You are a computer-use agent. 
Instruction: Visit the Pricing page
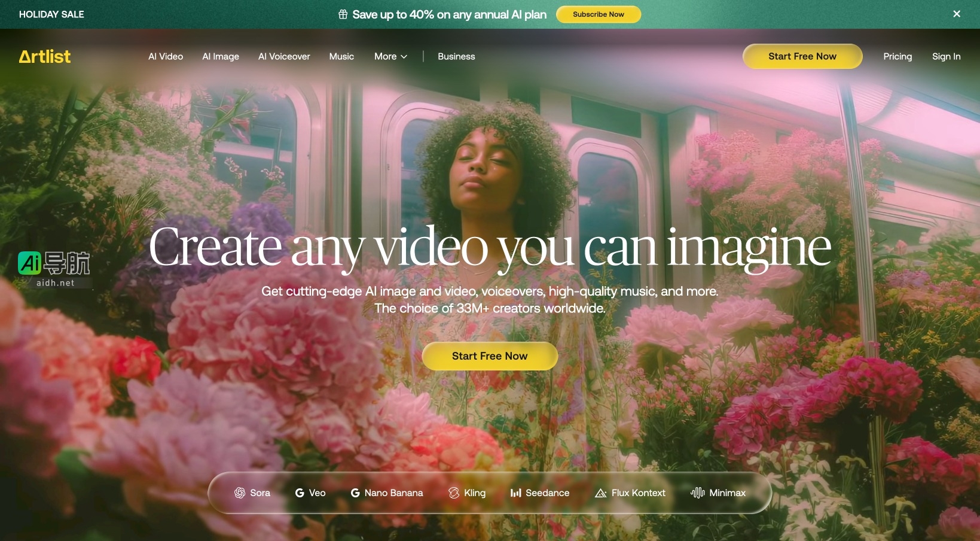tap(897, 56)
